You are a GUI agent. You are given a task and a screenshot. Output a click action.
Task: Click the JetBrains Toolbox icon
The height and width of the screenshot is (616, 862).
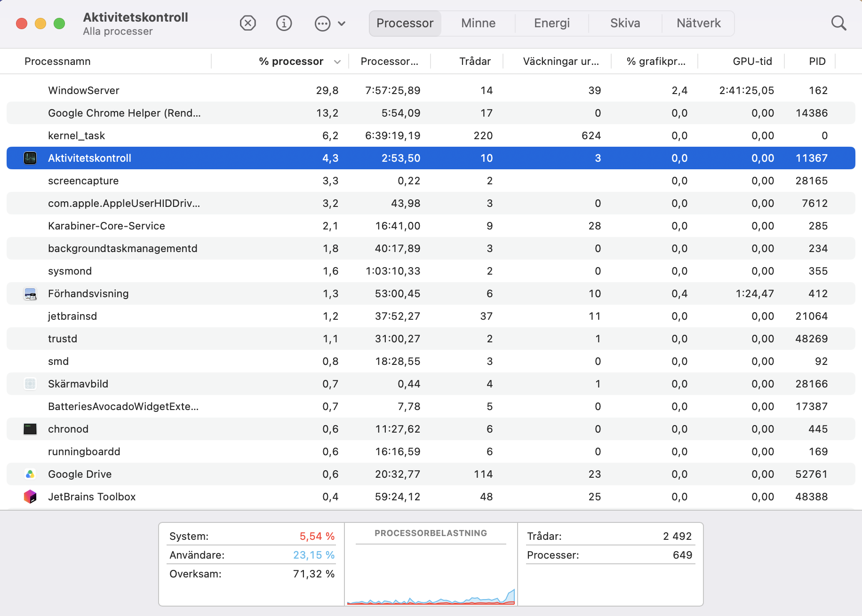[30, 497]
